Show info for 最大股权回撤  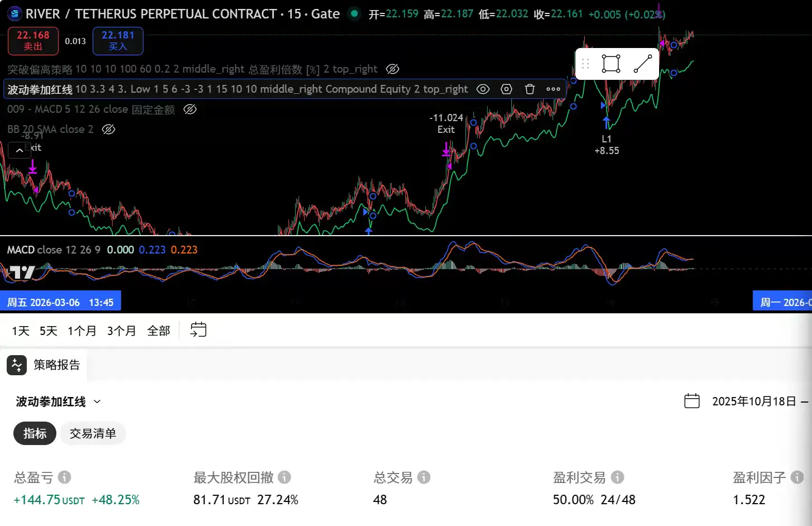(x=285, y=477)
